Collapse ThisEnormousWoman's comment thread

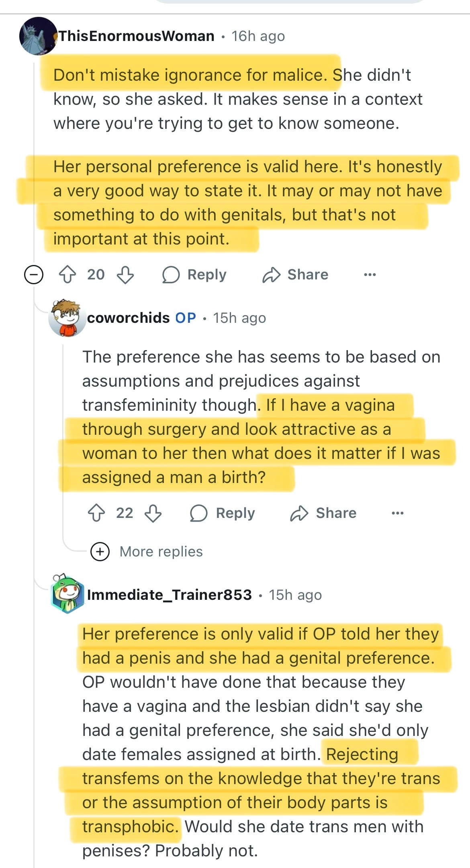34,275
